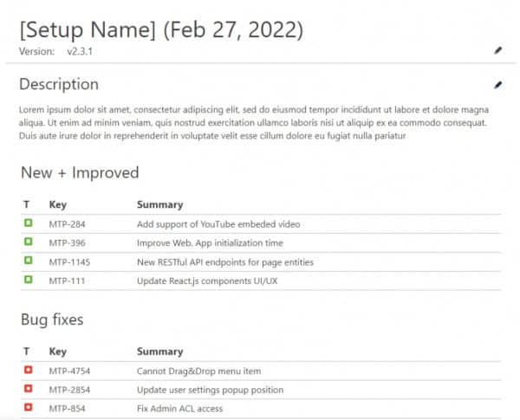This screenshot has height=420, width=520.
Task: Click green issue type icon for MTP-396
Action: [28, 243]
